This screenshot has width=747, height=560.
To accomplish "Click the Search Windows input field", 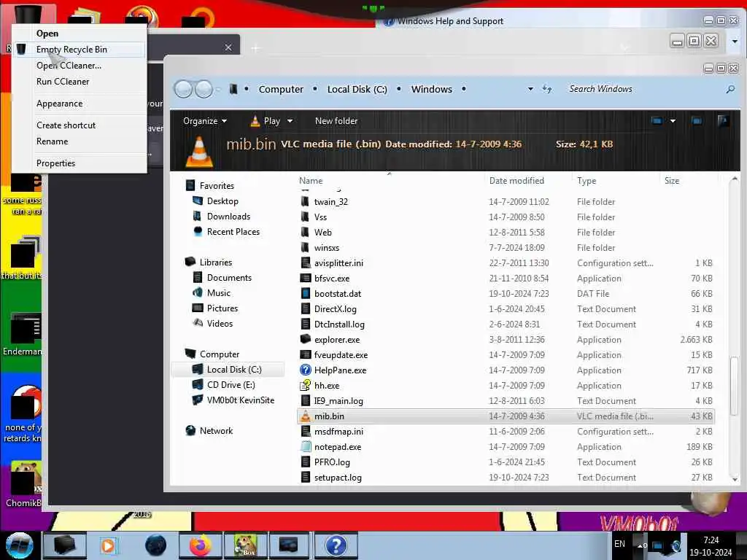I will (x=643, y=89).
